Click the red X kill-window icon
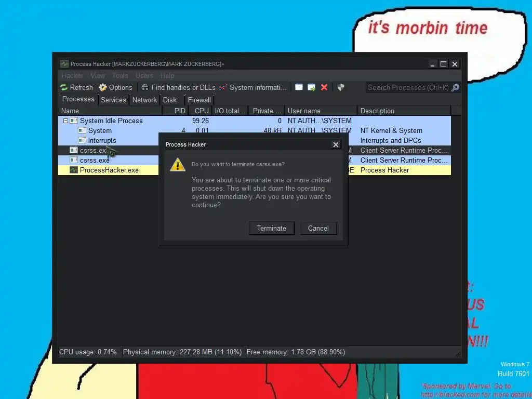The width and height of the screenshot is (532, 399). point(324,87)
